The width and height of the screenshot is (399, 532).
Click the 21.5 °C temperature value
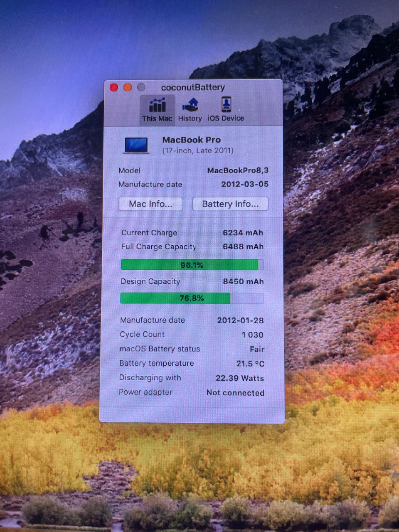click(x=250, y=364)
